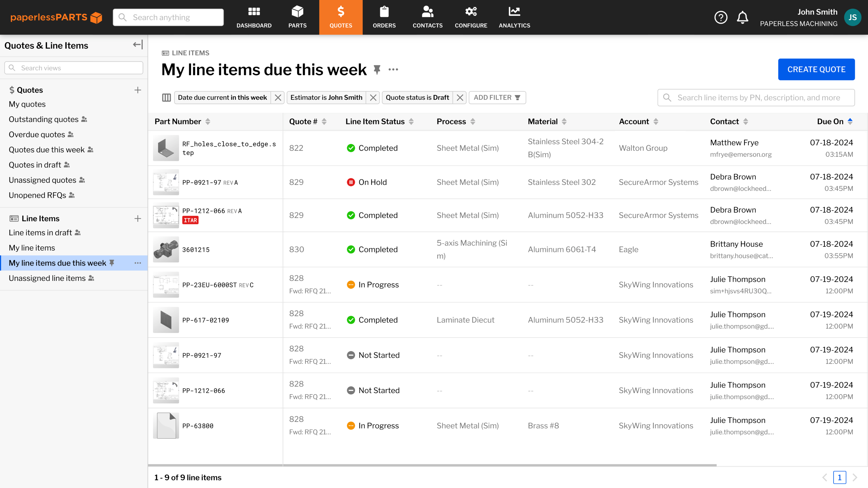Open the 3601215 part thumbnail
Screen dimensions: 868x488
coord(166,250)
